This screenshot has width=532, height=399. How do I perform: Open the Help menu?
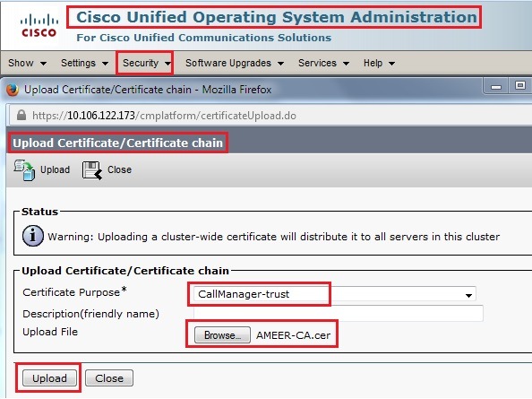tap(379, 63)
